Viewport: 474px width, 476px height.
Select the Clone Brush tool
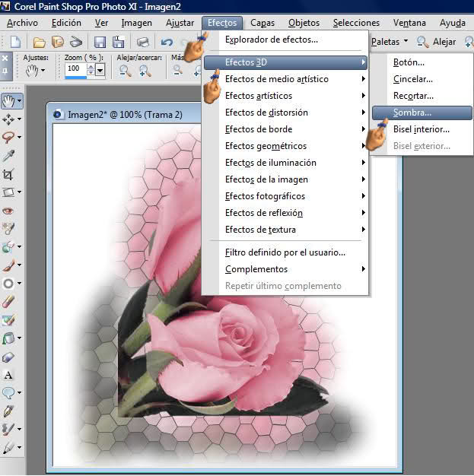[8, 247]
